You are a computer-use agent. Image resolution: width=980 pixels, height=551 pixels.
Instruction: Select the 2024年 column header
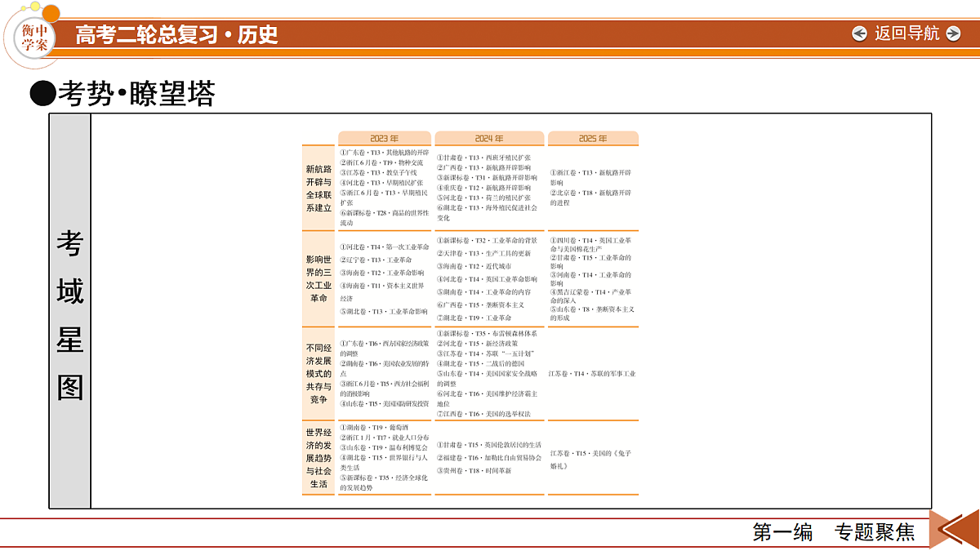(x=489, y=139)
